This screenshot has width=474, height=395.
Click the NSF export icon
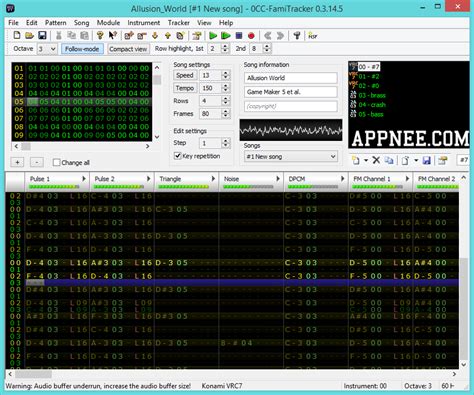312,35
